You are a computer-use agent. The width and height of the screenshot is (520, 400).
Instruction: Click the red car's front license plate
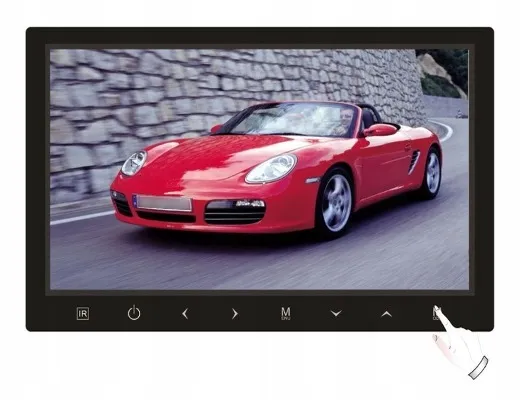point(163,203)
